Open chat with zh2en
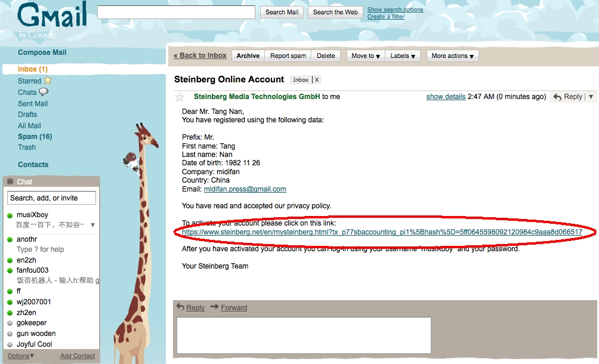The image size is (599, 364). click(26, 313)
